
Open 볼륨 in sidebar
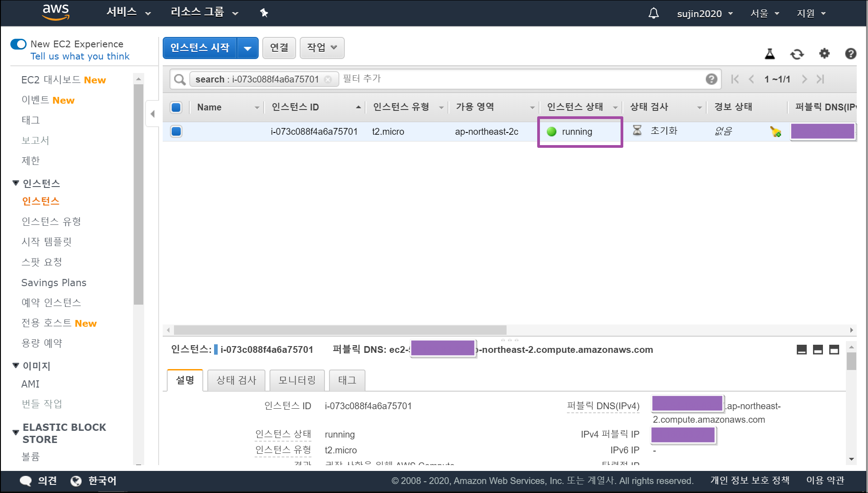[x=31, y=456]
